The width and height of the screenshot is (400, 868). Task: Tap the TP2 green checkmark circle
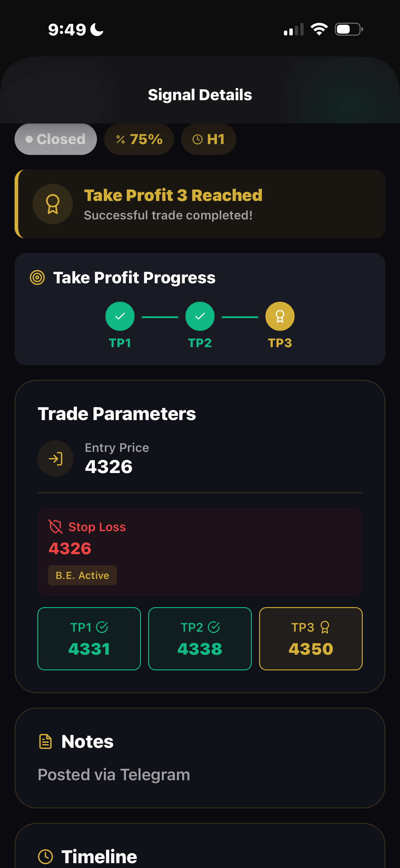click(x=200, y=316)
